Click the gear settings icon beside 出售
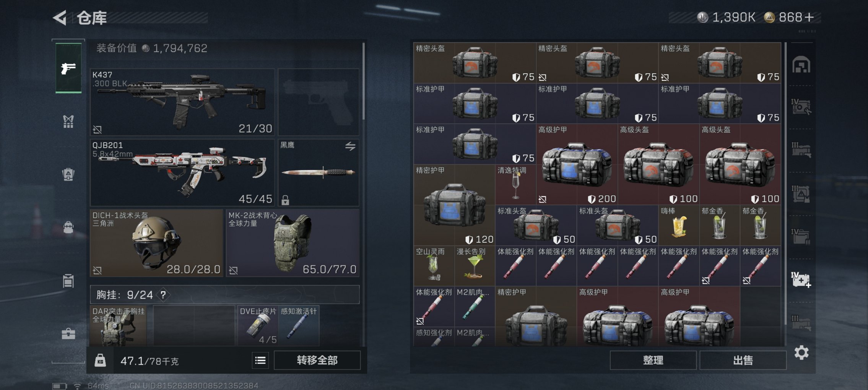The width and height of the screenshot is (868, 390). pyautogui.click(x=801, y=353)
